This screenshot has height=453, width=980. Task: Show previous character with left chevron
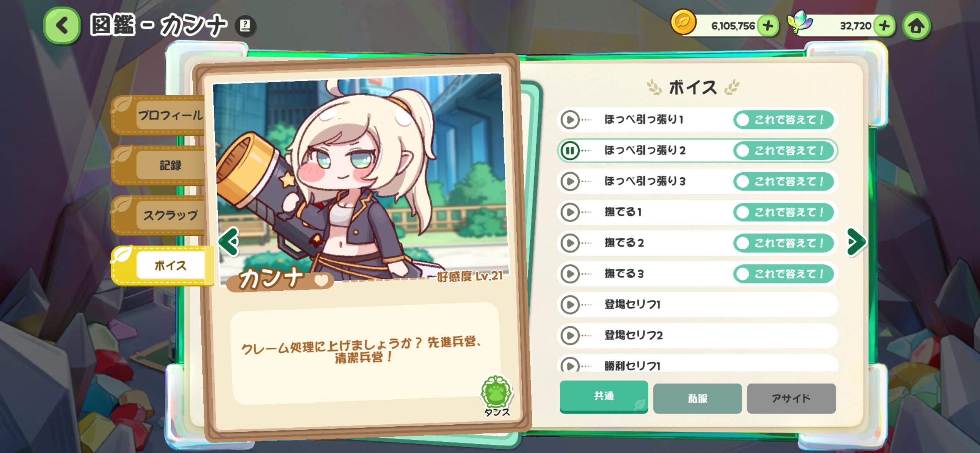coord(229,242)
